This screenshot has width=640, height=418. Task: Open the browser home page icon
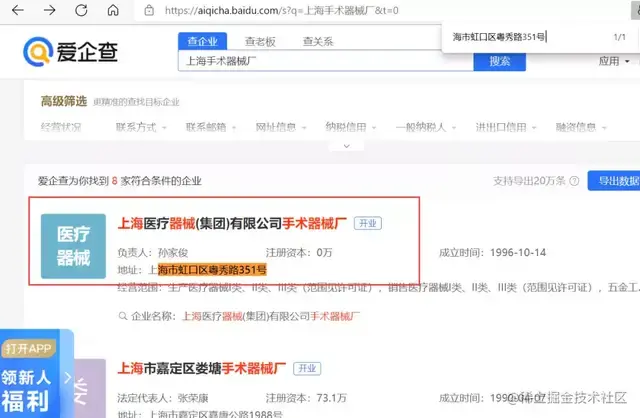(113, 10)
